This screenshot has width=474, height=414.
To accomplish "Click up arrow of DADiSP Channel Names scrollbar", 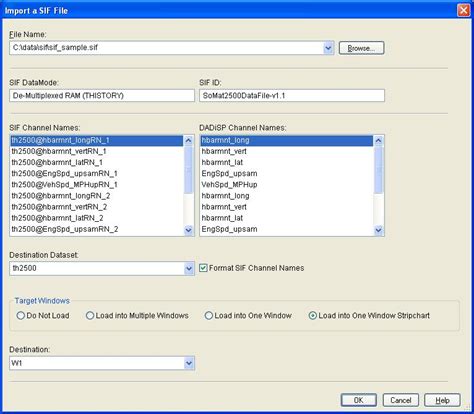I will [378, 141].
